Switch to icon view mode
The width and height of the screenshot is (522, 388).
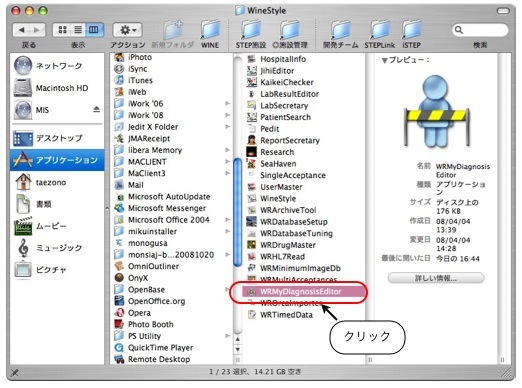tap(62, 30)
